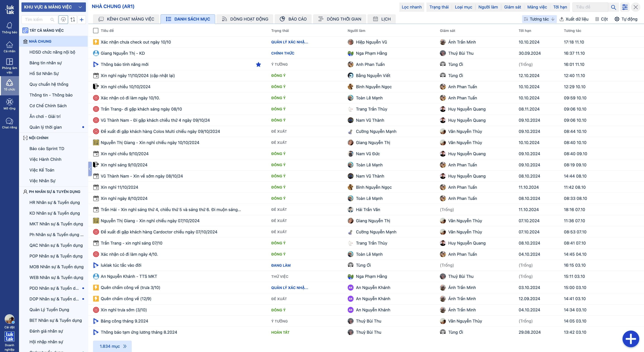The height and width of the screenshot is (352, 644).
Task: Toggle the star on Thông báo tính năng mới
Action: click(x=258, y=64)
